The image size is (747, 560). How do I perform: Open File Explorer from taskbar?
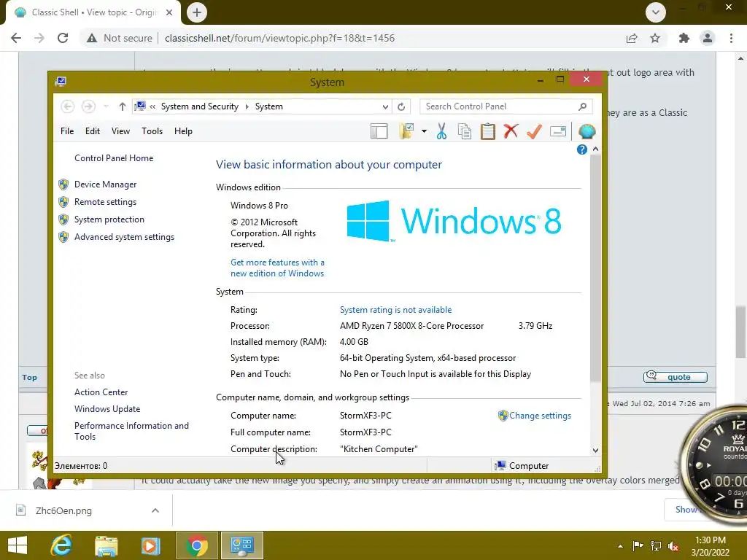pos(107,545)
